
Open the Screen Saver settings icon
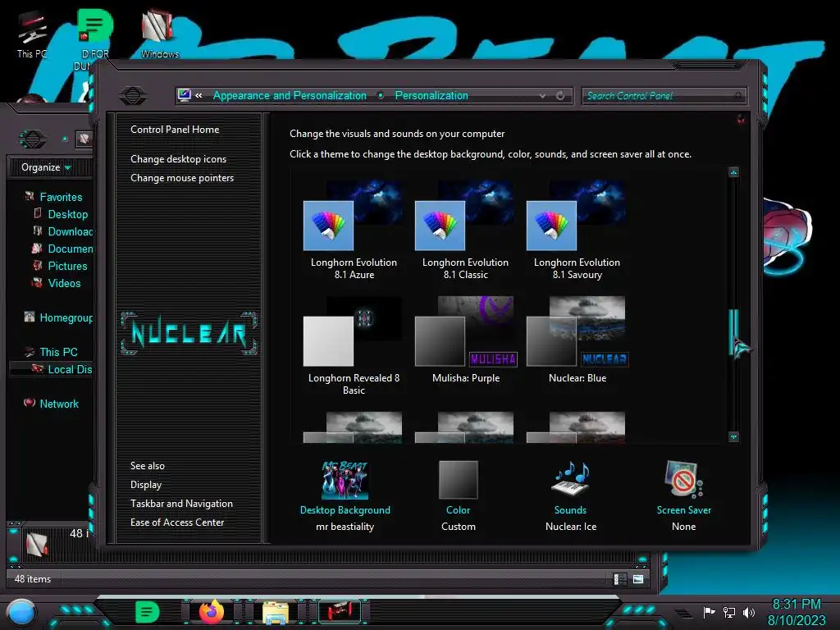[x=683, y=479]
